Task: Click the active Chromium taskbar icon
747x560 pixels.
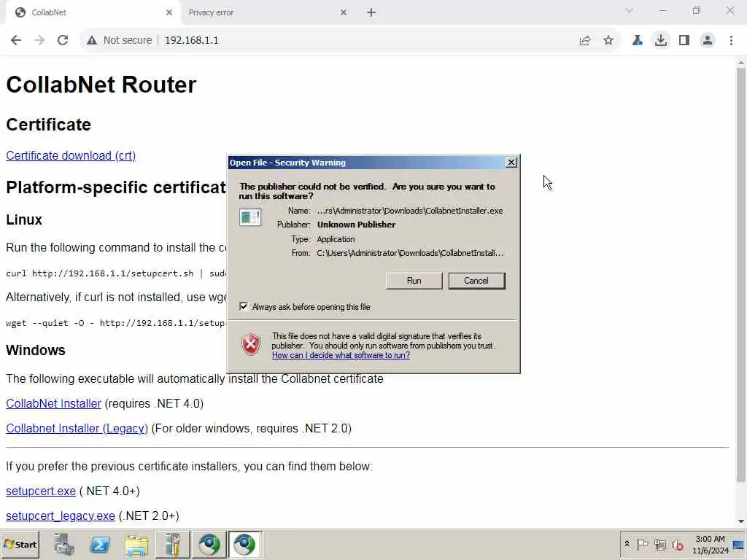Action: [245, 544]
